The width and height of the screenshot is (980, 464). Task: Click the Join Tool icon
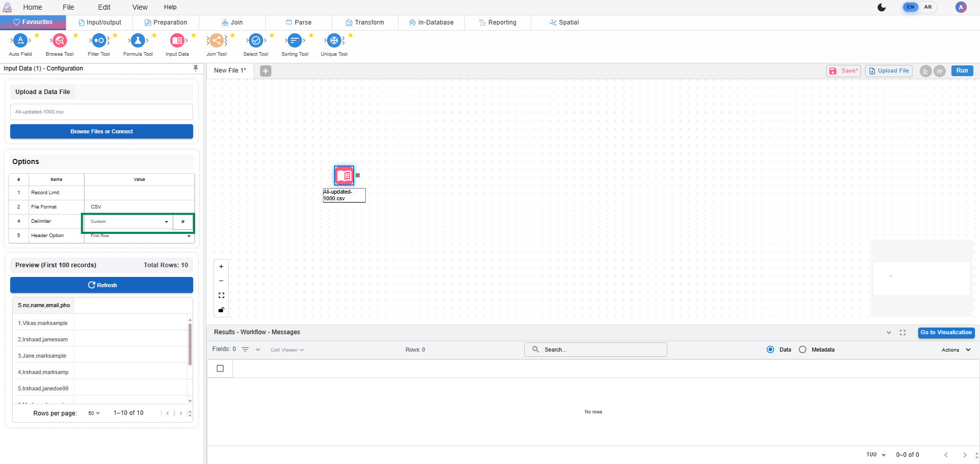pos(217,41)
